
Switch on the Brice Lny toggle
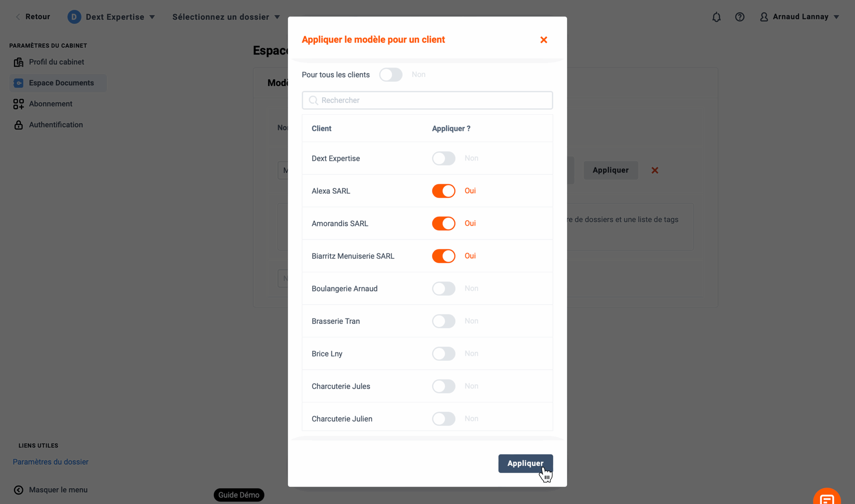coord(444,353)
